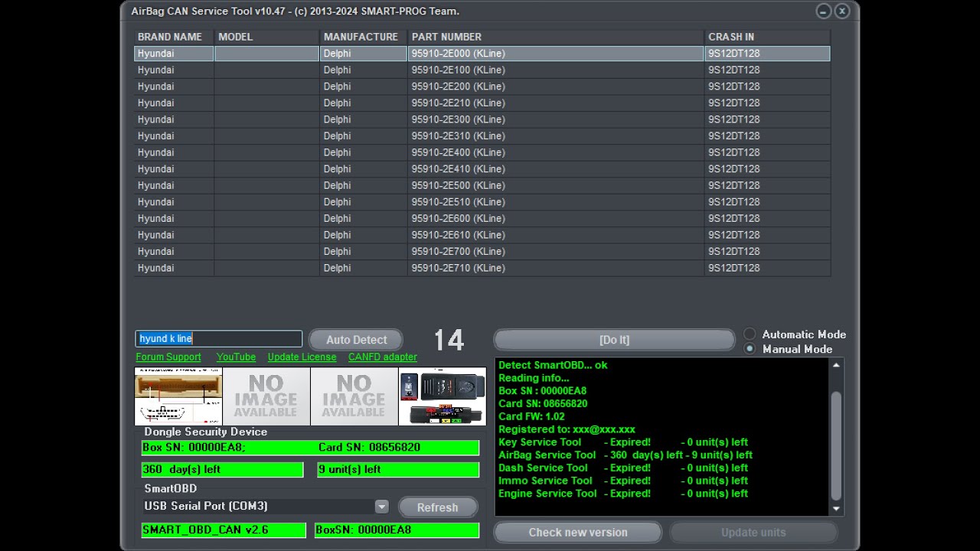
Task: Click 'Immo Service Tool - Expired!' log line
Action: tap(623, 481)
